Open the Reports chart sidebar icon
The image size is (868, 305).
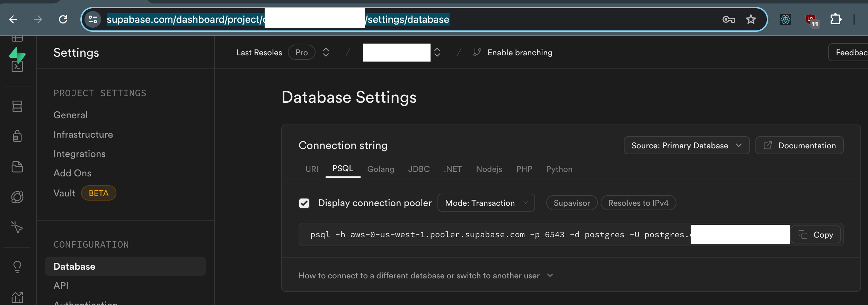point(17,297)
